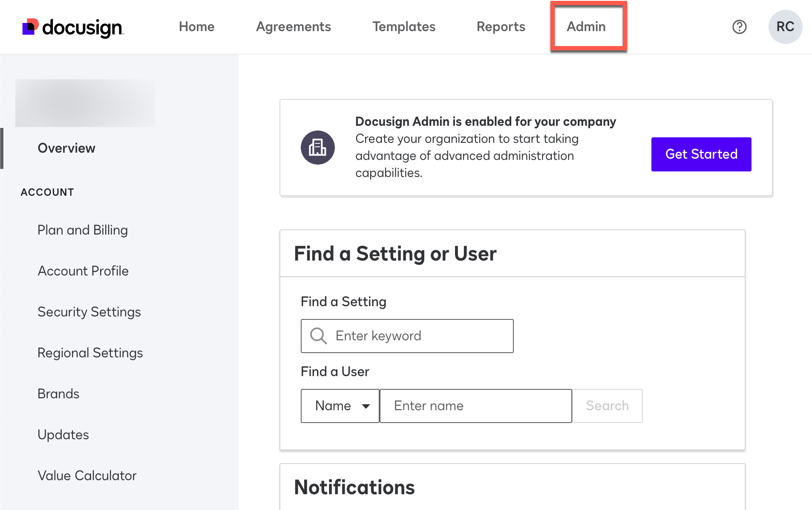
Task: Go to the Home tab
Action: (x=196, y=27)
